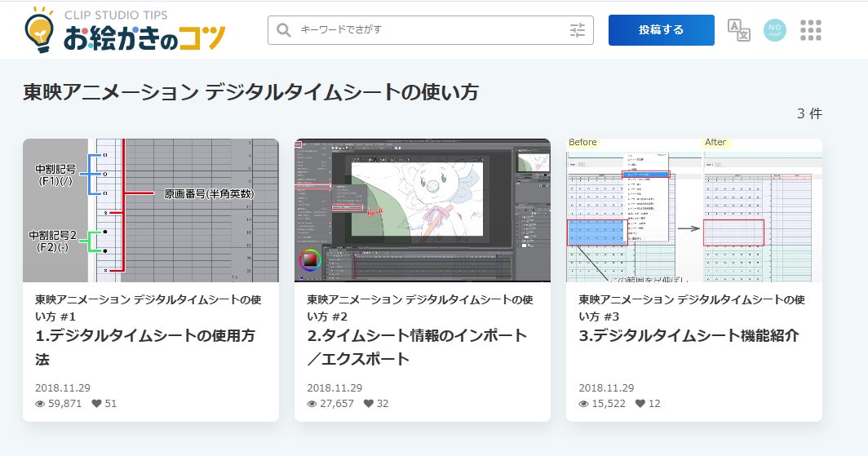Open the user avatar profile menu
Screen dimensions: 868x456
[x=774, y=30]
